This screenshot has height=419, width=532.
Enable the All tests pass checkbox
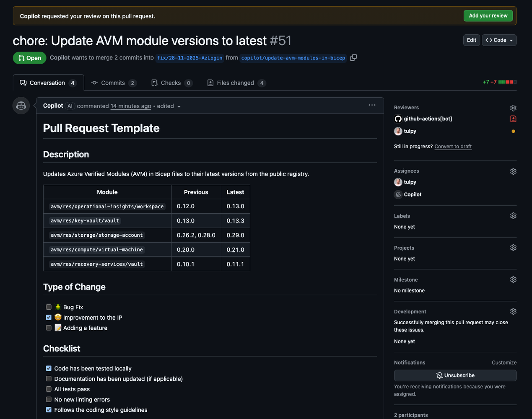coord(49,389)
